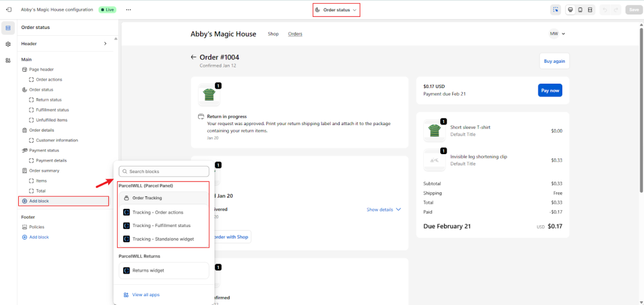
Task: Choose Tracking - Standalone widget block
Action: (x=164, y=238)
